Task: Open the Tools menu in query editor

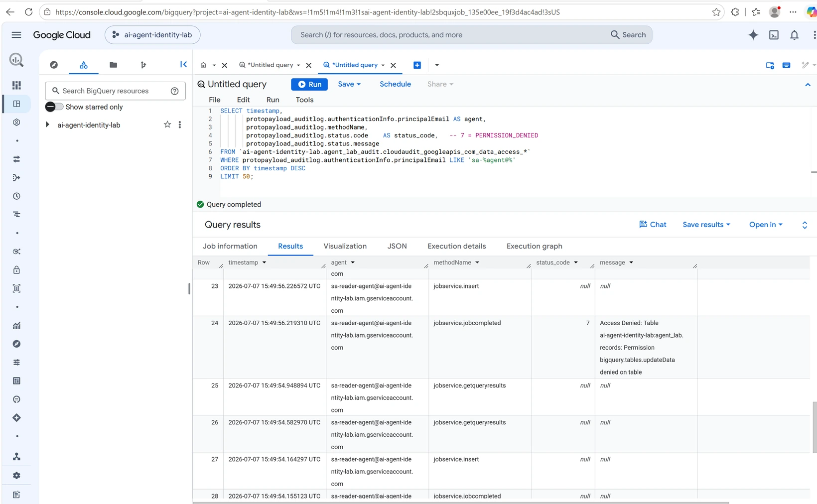Action: point(304,100)
